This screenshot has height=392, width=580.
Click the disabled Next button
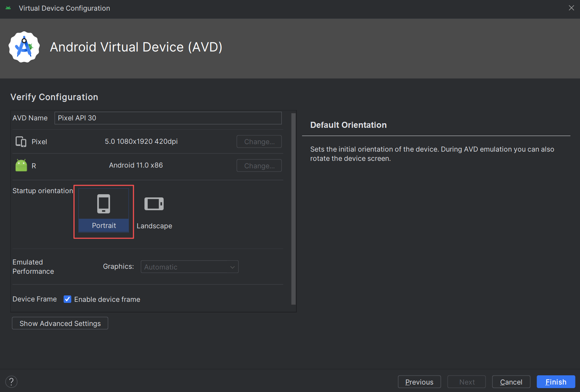pyautogui.click(x=467, y=382)
